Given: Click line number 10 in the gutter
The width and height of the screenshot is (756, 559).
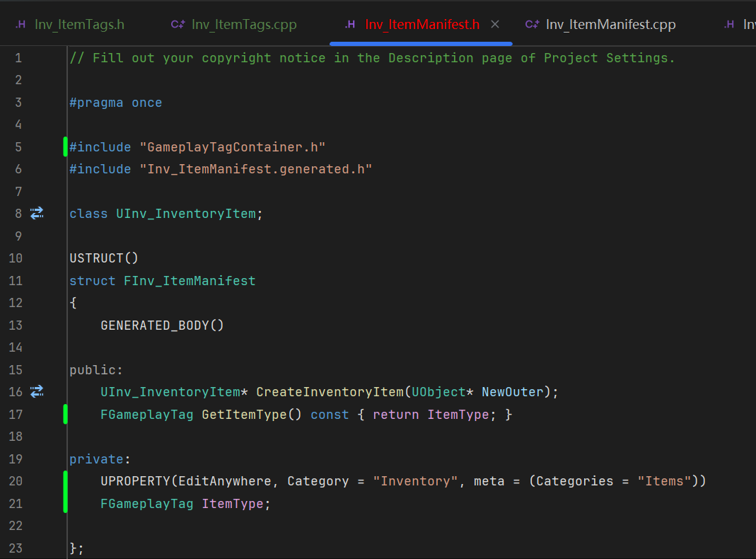Looking at the screenshot, I should point(16,258).
